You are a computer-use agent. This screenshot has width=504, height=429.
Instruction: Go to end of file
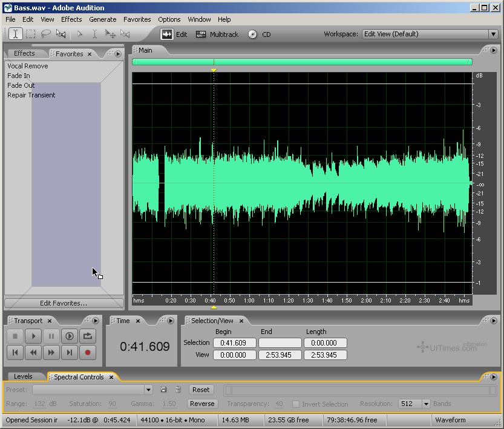pos(70,353)
